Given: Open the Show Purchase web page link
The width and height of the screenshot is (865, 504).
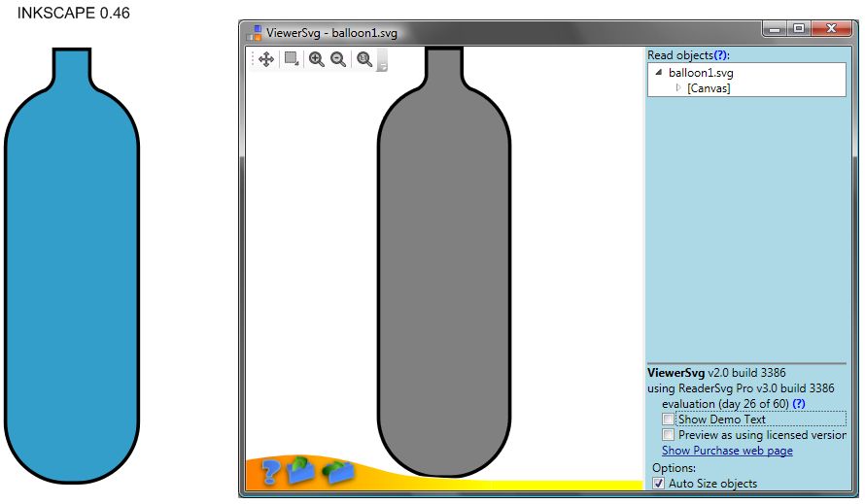Looking at the screenshot, I should pos(727,451).
